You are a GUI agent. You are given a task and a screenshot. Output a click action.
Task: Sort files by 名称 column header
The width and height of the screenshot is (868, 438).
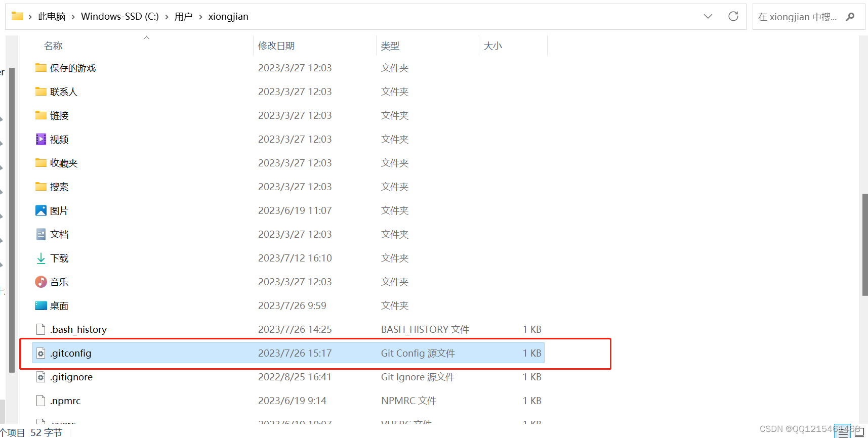(53, 46)
